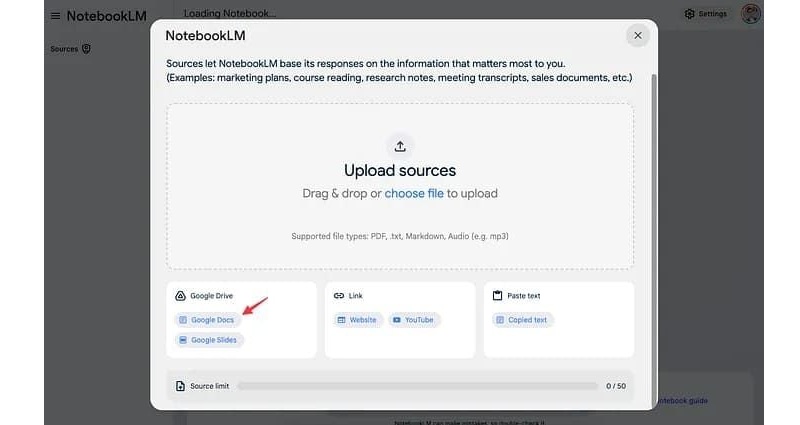Open the hamburger menu icon
800x425 pixels.
[55, 16]
